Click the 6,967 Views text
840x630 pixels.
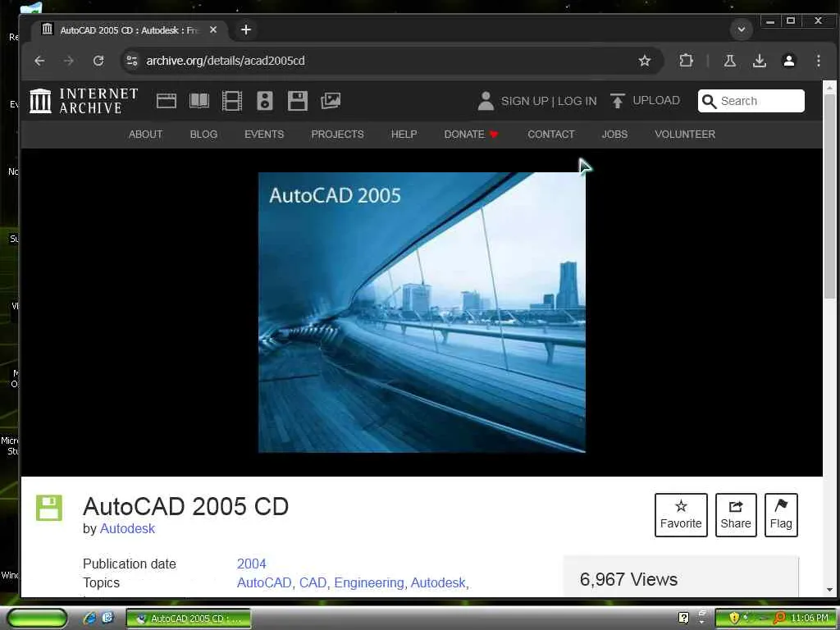point(628,579)
